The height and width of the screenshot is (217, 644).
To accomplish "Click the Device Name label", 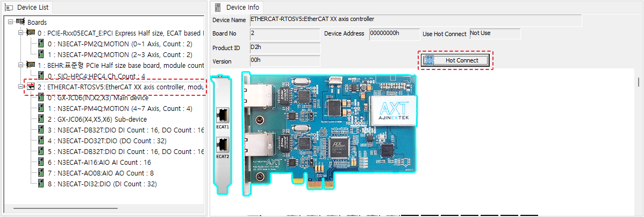I will (x=229, y=20).
